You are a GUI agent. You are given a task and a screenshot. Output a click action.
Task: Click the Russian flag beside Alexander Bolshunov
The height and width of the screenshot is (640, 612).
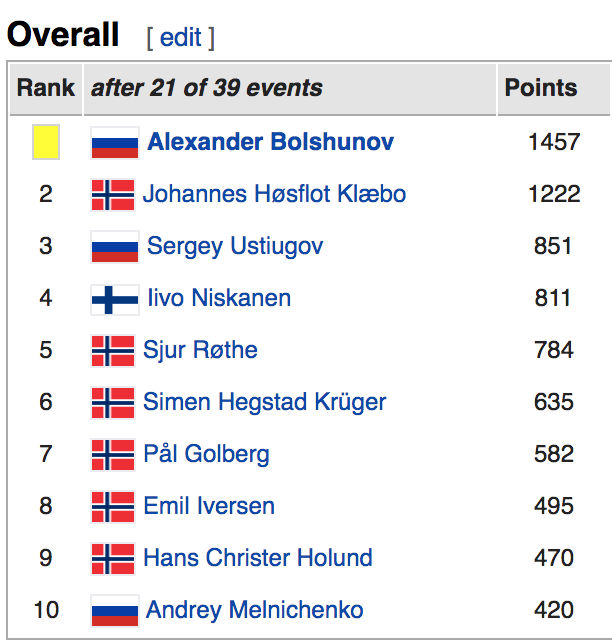114,142
